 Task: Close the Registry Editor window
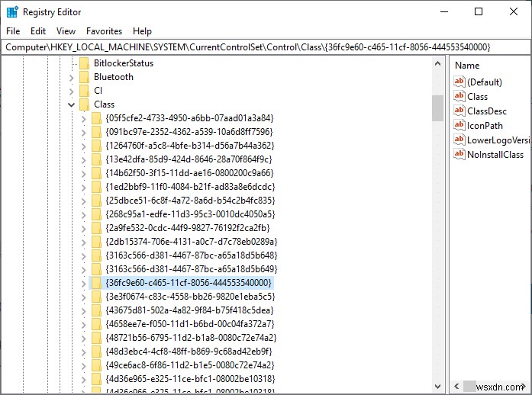point(514,12)
